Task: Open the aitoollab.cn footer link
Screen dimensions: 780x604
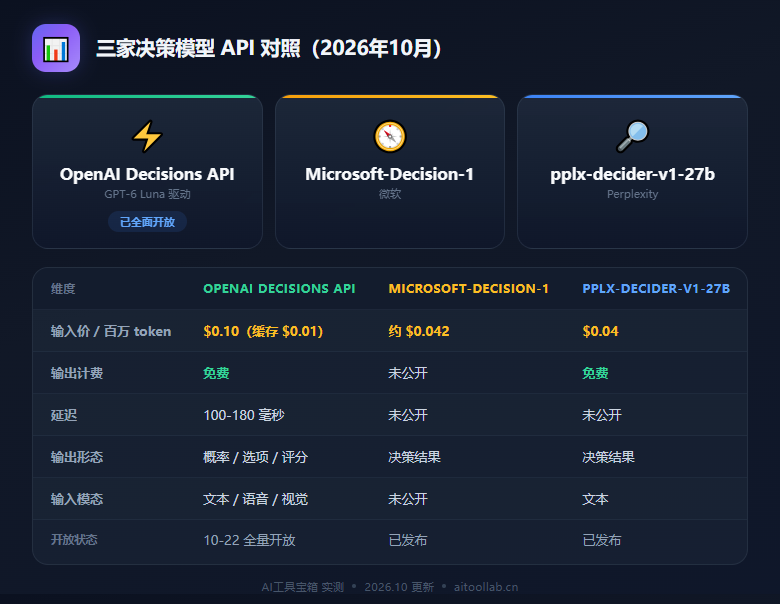Action: tap(486, 587)
